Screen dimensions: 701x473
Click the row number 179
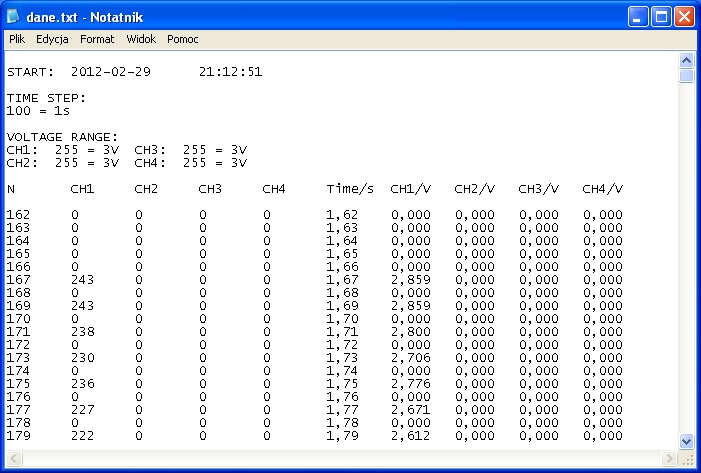18,435
